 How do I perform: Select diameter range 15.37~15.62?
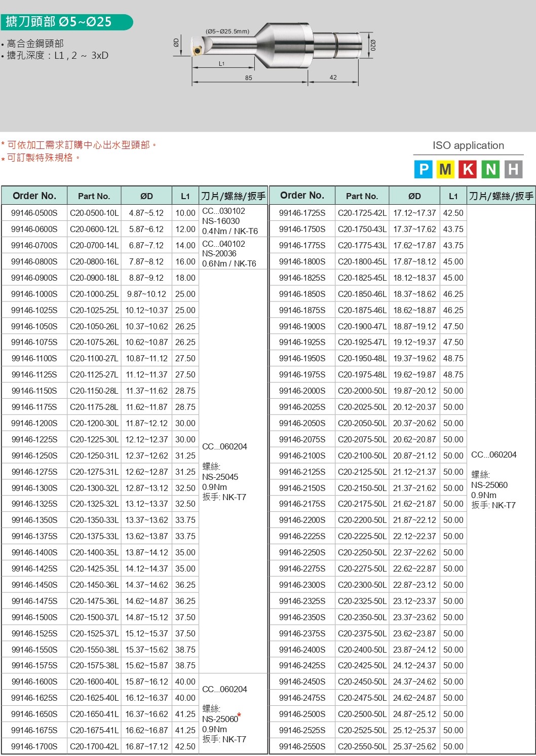point(146,650)
